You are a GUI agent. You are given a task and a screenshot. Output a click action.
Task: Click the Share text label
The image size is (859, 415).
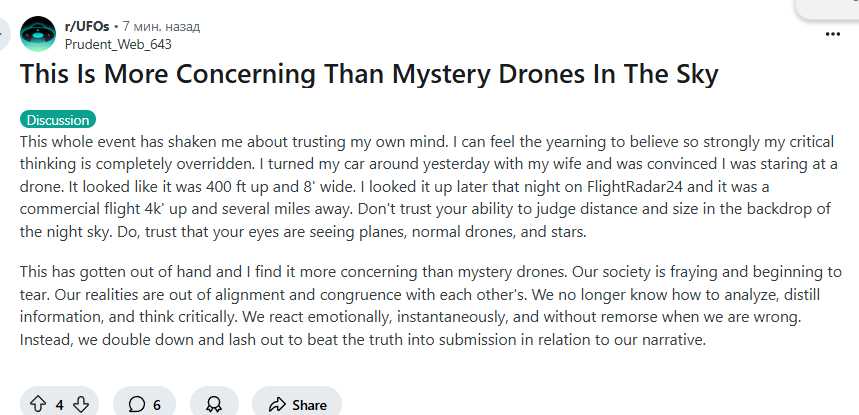(x=309, y=405)
